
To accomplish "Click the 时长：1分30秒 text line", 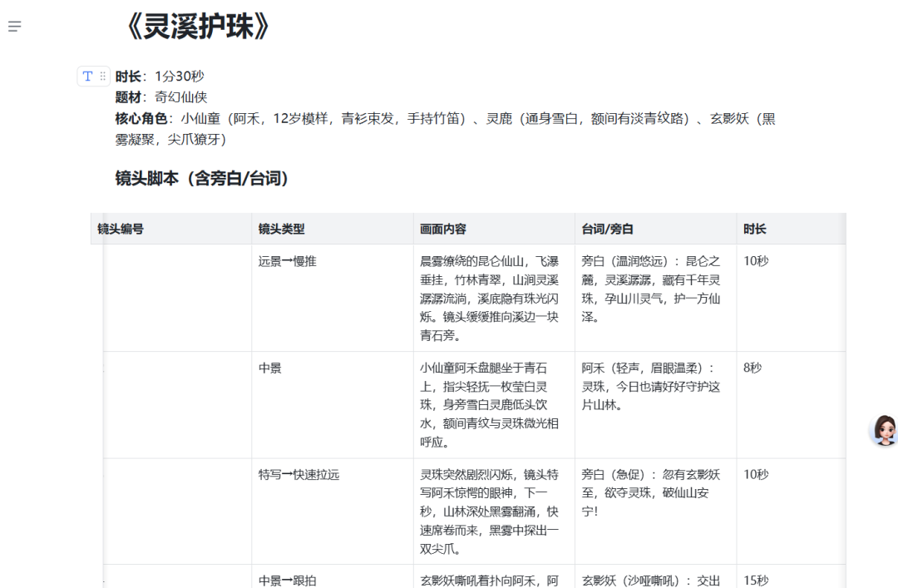I will (x=159, y=75).
